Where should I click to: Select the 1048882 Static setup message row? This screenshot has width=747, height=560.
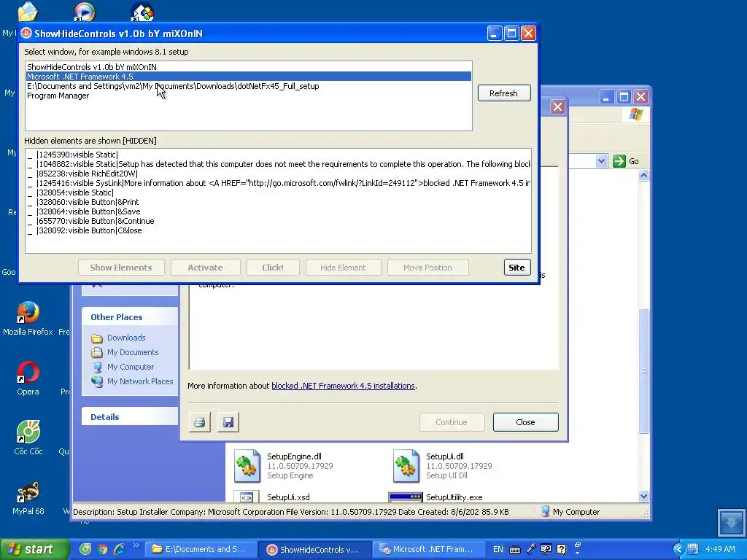(x=278, y=164)
